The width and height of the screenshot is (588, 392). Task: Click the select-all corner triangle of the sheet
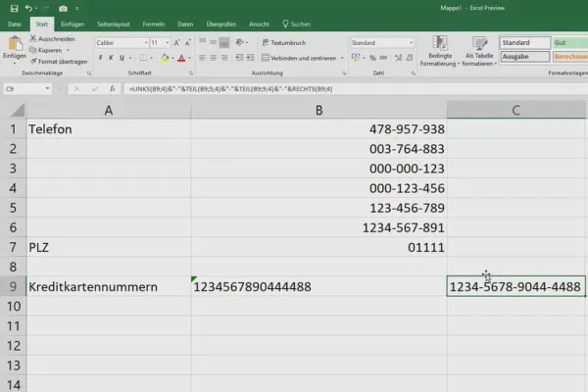pyautogui.click(x=17, y=111)
